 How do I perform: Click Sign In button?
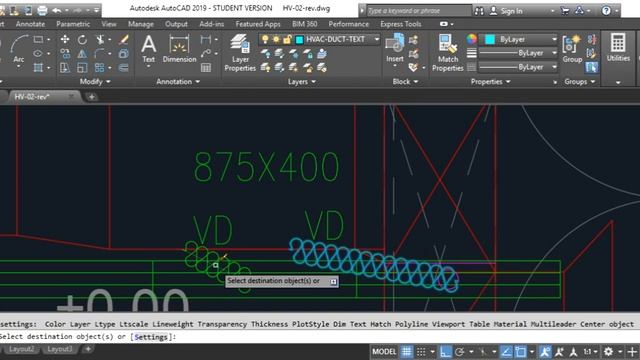coord(506,11)
